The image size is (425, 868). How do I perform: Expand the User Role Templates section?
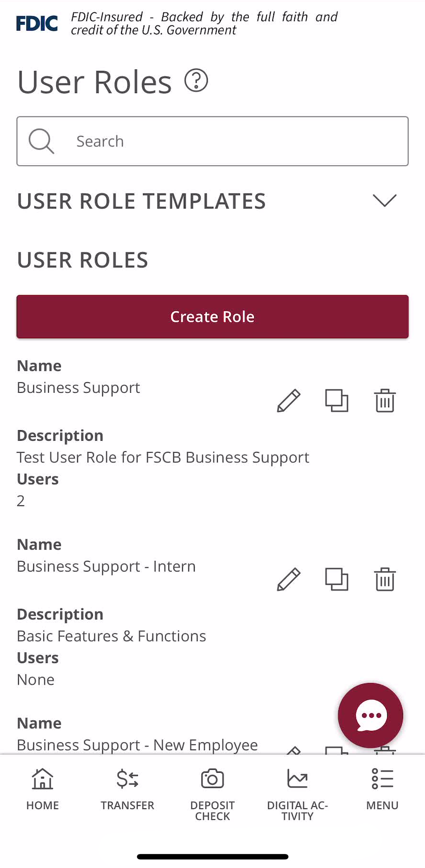384,201
